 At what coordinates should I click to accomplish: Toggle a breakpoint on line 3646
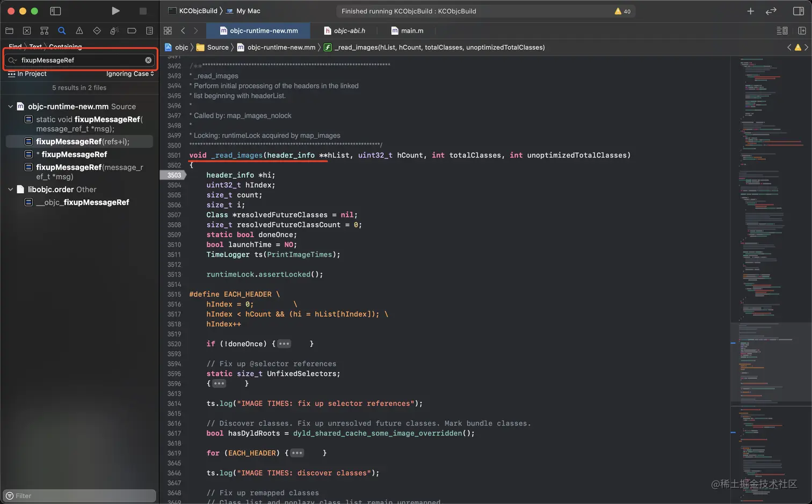tap(174, 473)
